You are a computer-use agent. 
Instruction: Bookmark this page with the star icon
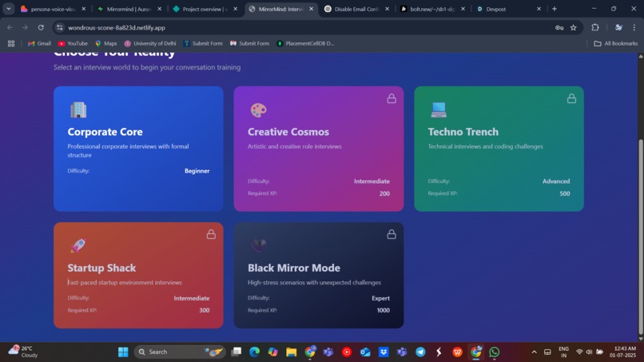[574, 27]
